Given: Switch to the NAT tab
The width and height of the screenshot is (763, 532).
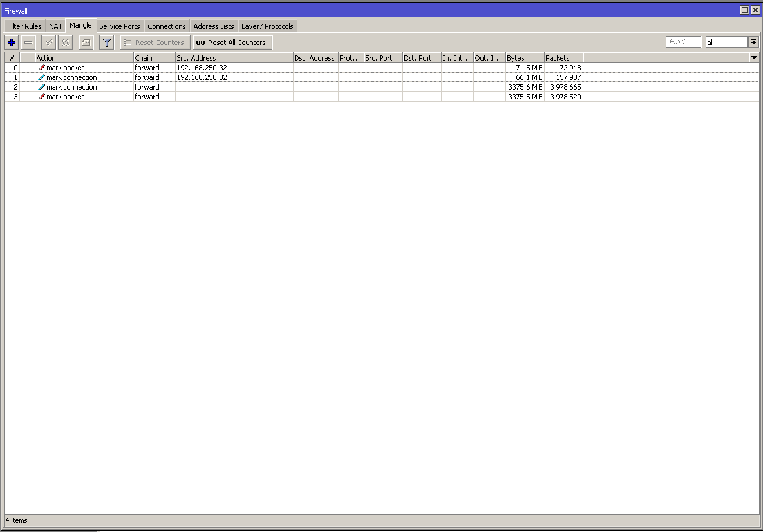Looking at the screenshot, I should (x=55, y=26).
